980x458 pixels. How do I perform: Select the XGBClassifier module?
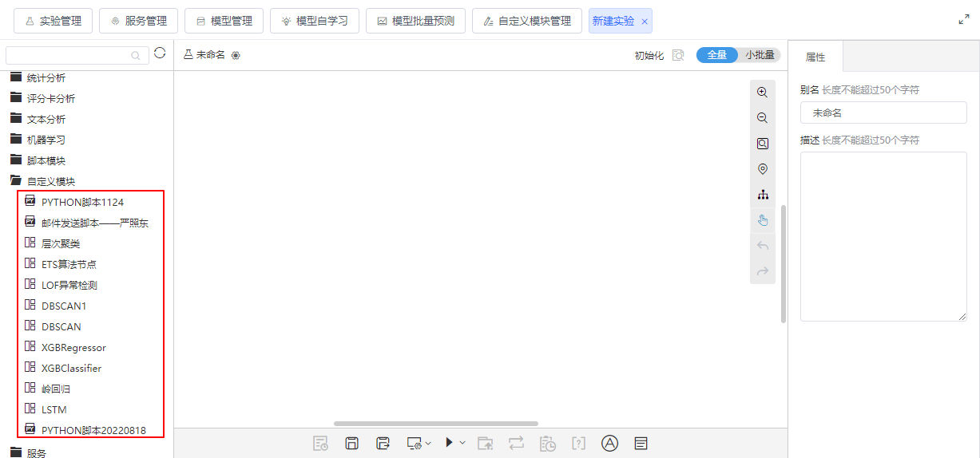click(71, 369)
